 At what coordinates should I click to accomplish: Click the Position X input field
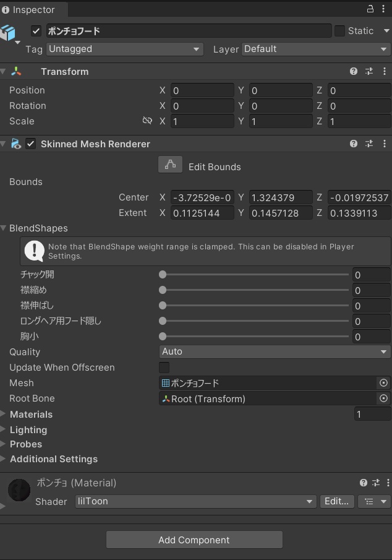[x=202, y=90]
